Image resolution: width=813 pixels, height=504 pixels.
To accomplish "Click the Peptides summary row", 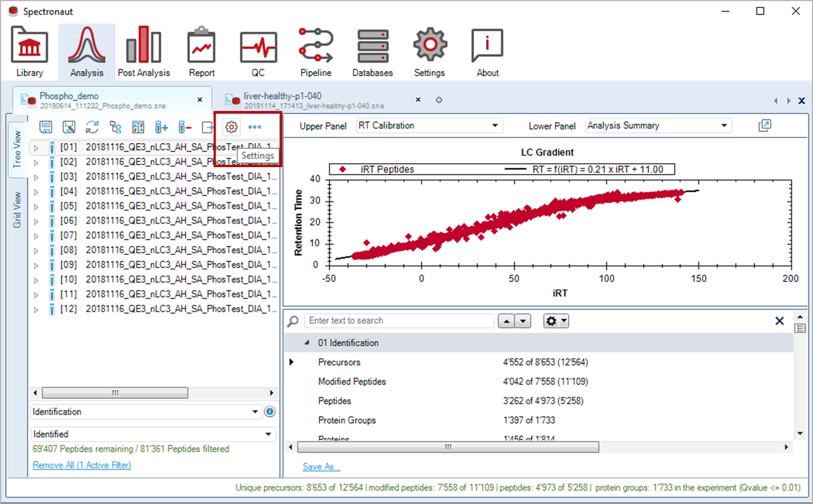I will click(539, 401).
